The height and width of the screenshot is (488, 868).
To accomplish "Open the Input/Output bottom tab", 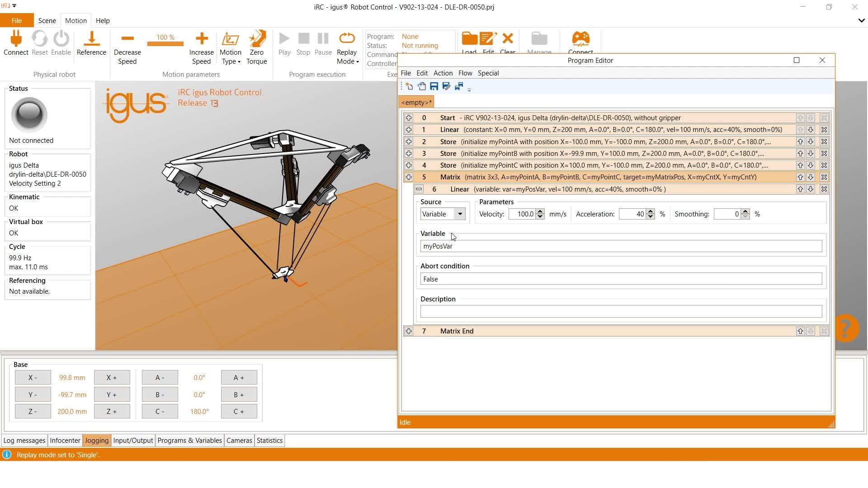I will (x=133, y=441).
